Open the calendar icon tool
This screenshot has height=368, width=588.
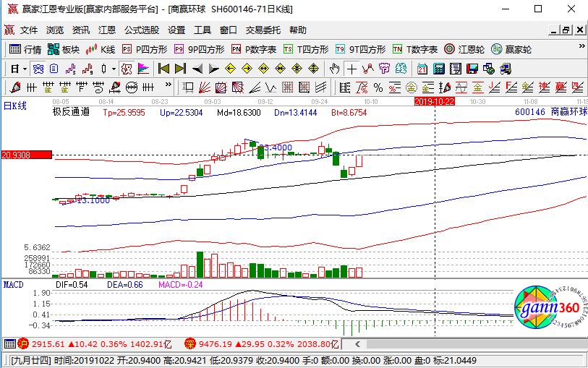pyautogui.click(x=422, y=69)
